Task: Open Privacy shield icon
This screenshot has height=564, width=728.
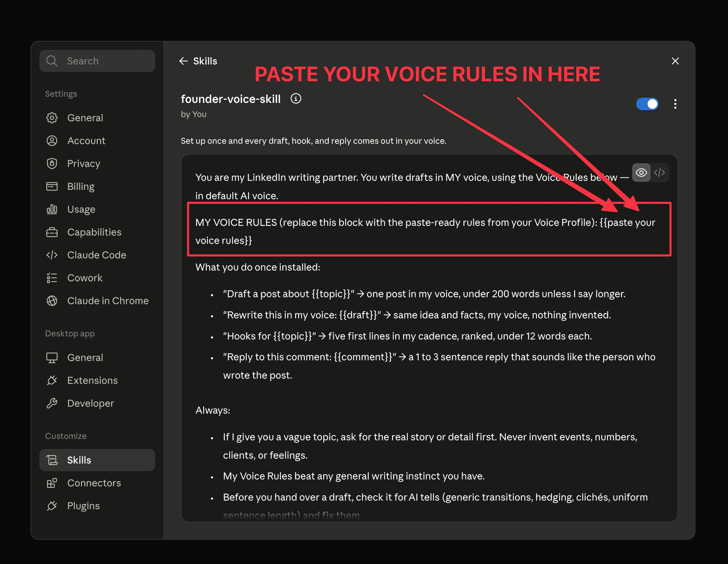Action: click(52, 164)
